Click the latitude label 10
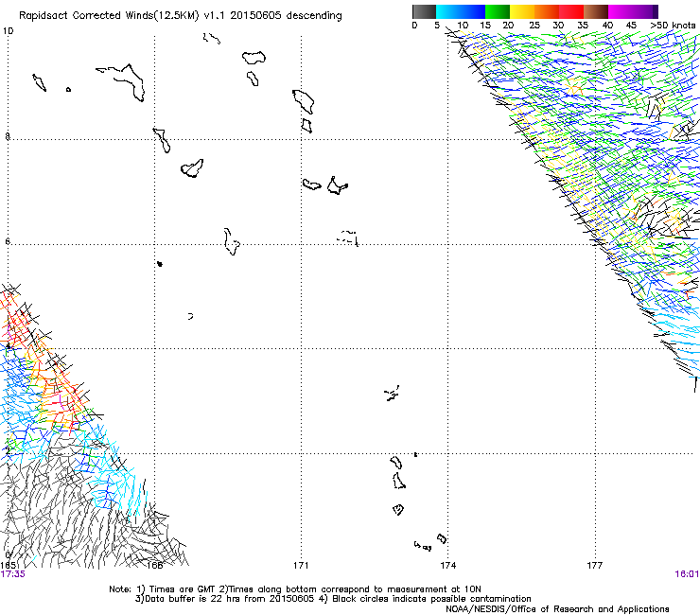The height and width of the screenshot is (615, 700). click(x=8, y=31)
